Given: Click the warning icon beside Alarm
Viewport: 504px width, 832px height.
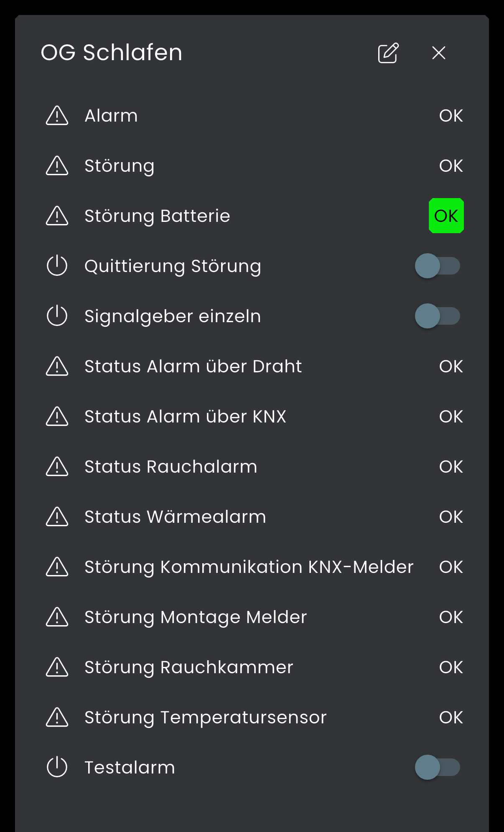Looking at the screenshot, I should point(57,116).
